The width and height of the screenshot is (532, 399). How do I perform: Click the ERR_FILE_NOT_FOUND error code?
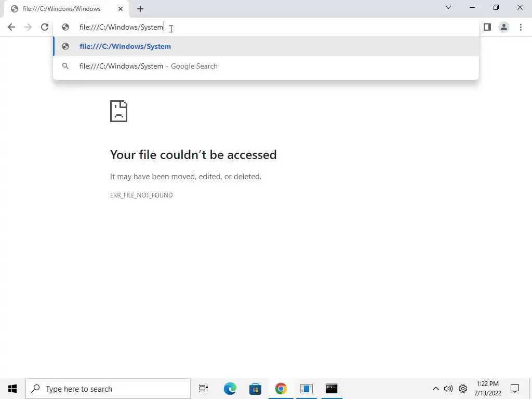[141, 195]
